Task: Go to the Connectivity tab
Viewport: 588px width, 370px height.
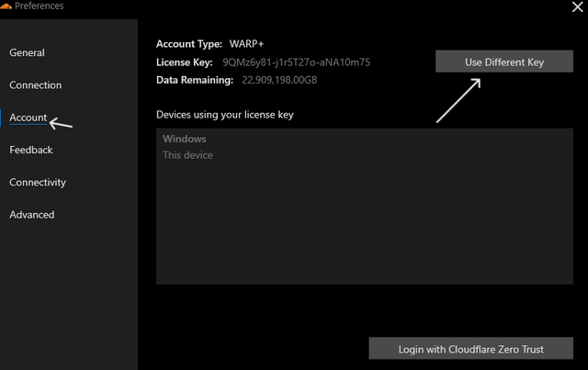Action: pyautogui.click(x=38, y=183)
